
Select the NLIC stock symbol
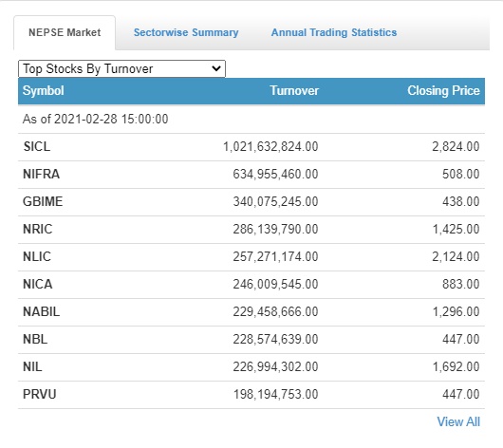pyautogui.click(x=37, y=256)
